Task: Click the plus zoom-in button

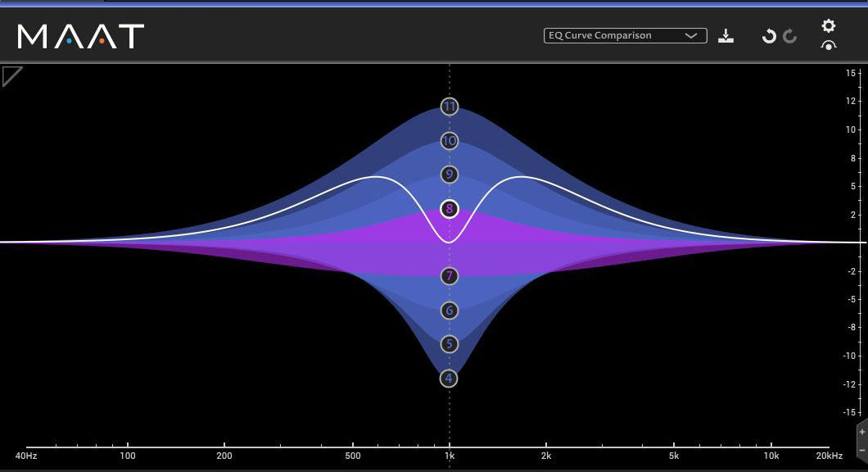Action: (862, 433)
